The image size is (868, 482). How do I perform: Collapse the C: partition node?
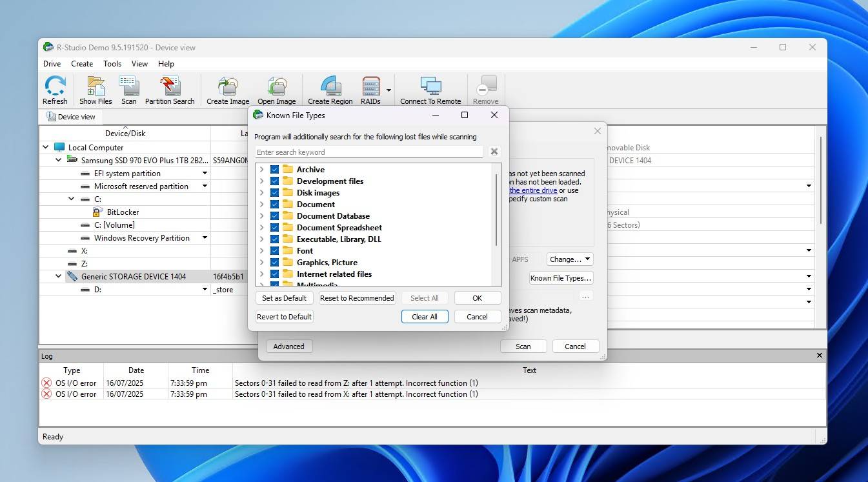pos(72,199)
